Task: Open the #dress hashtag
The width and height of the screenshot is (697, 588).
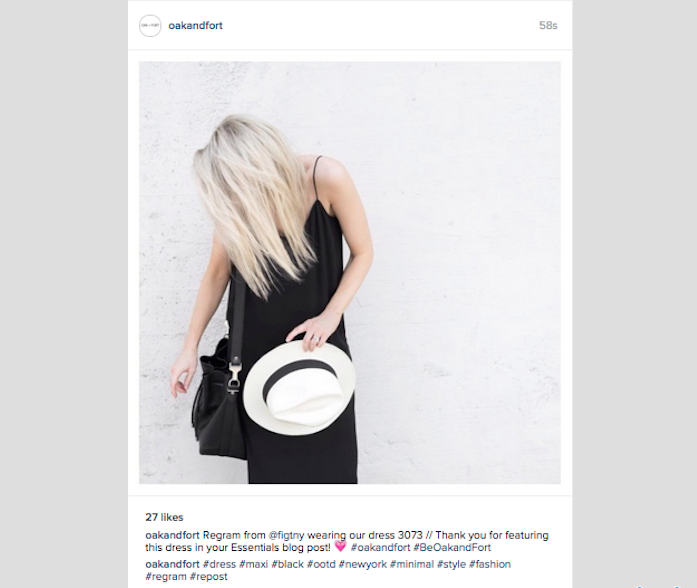Action: coord(220,564)
